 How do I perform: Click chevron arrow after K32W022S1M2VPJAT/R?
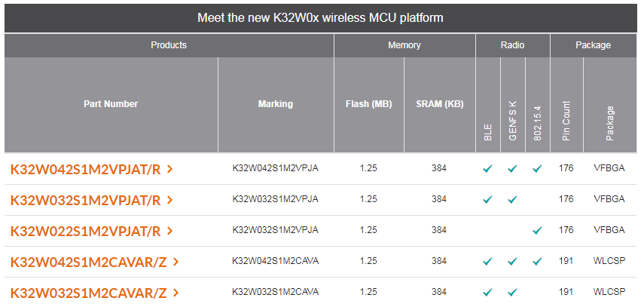[x=170, y=231]
